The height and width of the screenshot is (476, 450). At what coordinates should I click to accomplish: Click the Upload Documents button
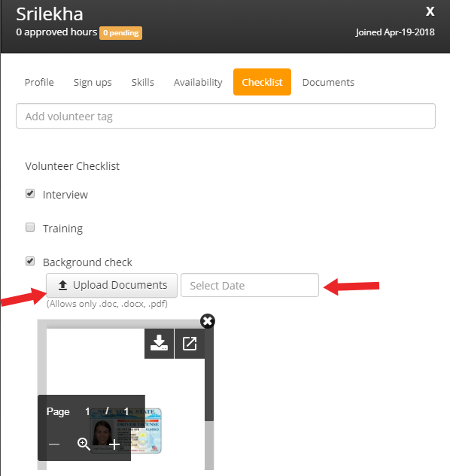pyautogui.click(x=112, y=285)
